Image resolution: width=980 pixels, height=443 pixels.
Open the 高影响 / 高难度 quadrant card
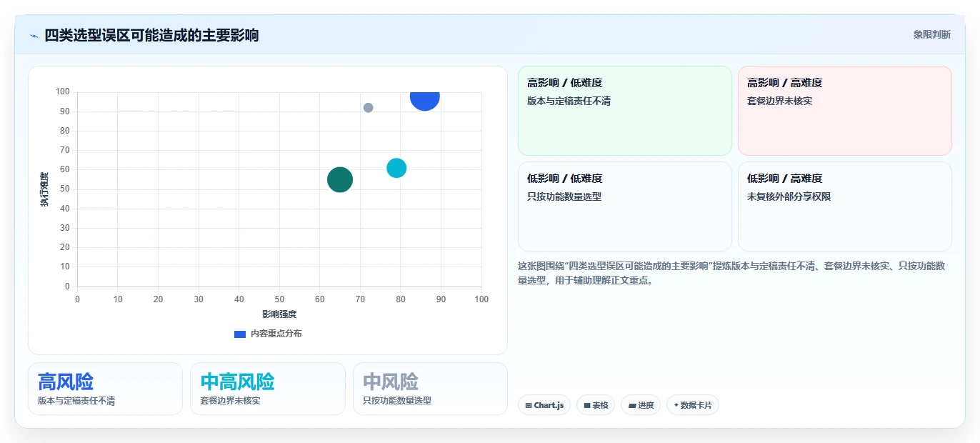coord(845,111)
